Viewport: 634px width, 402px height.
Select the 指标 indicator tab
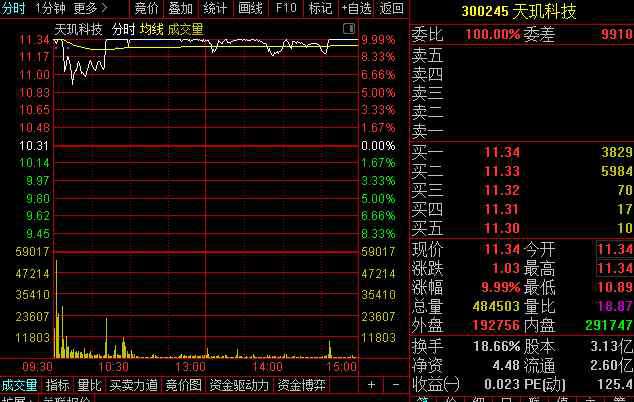coord(57,385)
